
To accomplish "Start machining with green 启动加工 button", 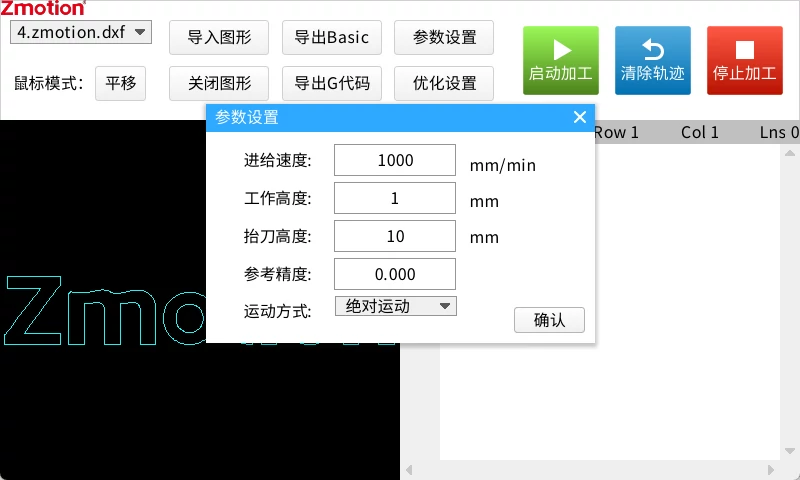I will (561, 60).
